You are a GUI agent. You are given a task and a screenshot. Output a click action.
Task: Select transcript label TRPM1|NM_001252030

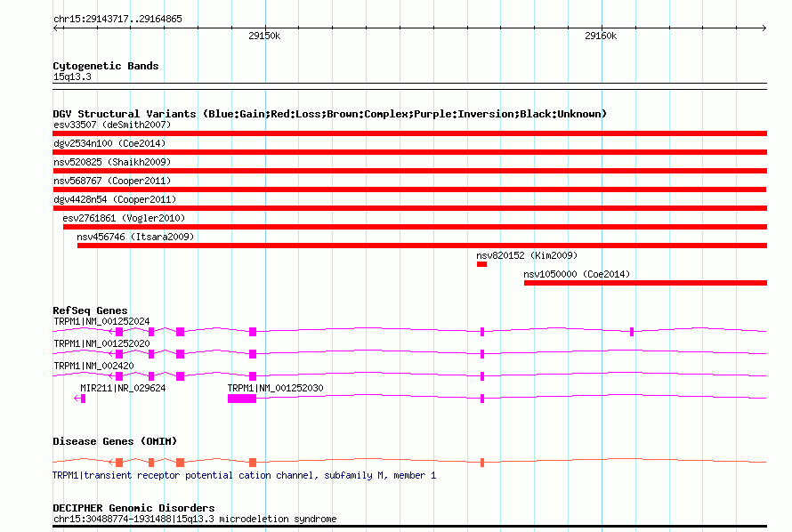click(275, 388)
